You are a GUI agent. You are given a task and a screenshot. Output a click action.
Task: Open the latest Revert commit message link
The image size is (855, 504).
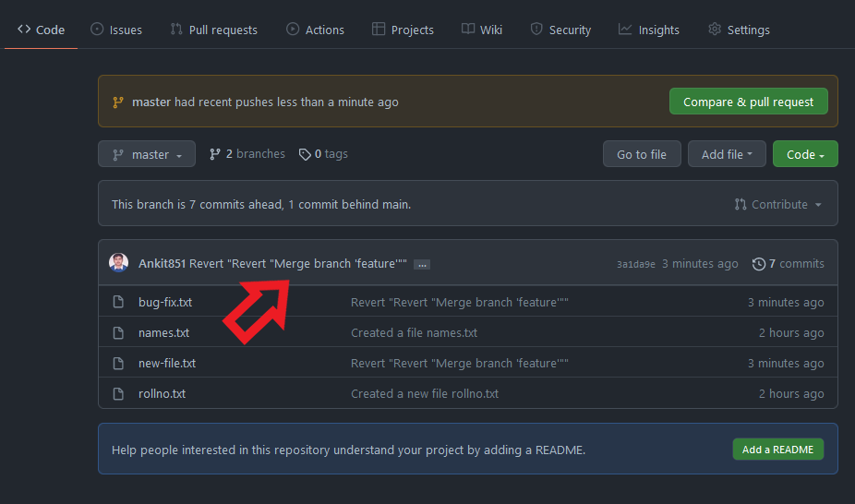(x=298, y=264)
